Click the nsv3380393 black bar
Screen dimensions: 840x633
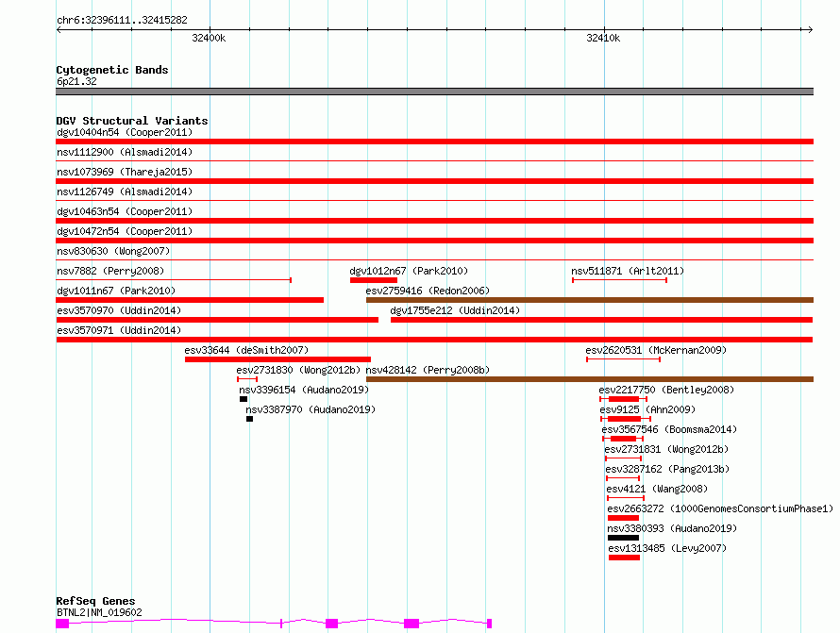[623, 538]
